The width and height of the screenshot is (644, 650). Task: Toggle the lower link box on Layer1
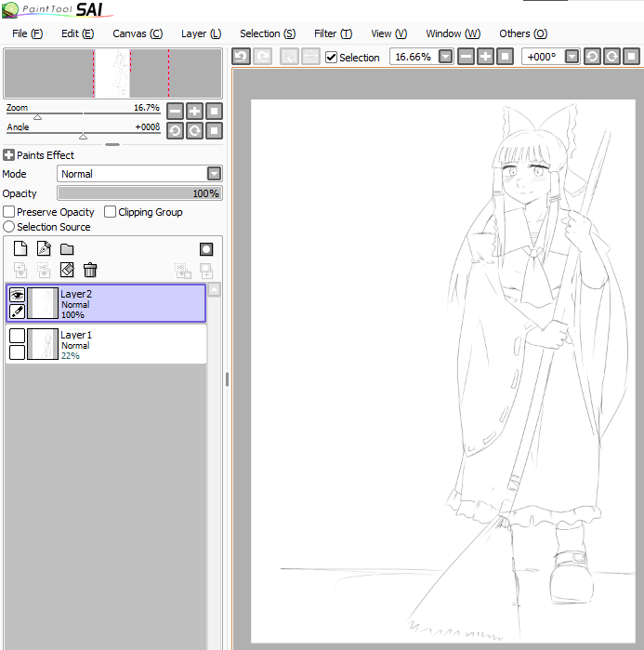17,352
